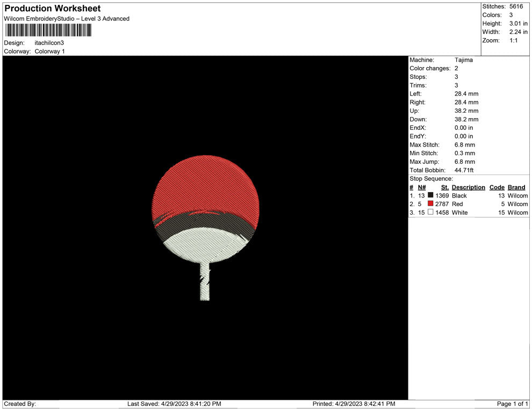Click the 'Page 1 of 1' footer text
532x409 pixels.
[512, 404]
